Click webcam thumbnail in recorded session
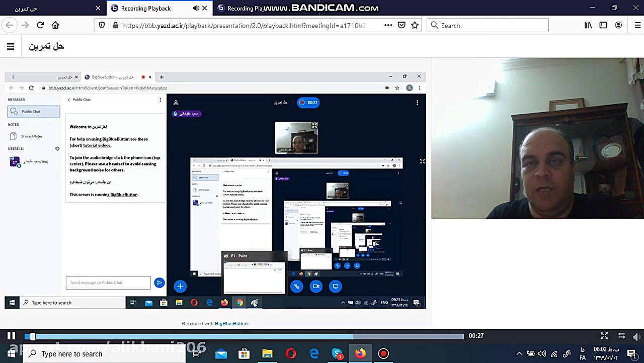The height and width of the screenshot is (363, 644). [296, 138]
